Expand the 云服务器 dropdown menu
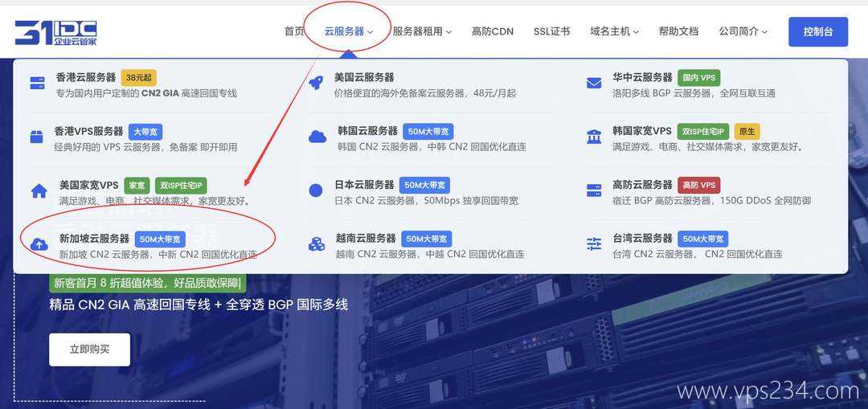This screenshot has width=868, height=409. click(349, 31)
